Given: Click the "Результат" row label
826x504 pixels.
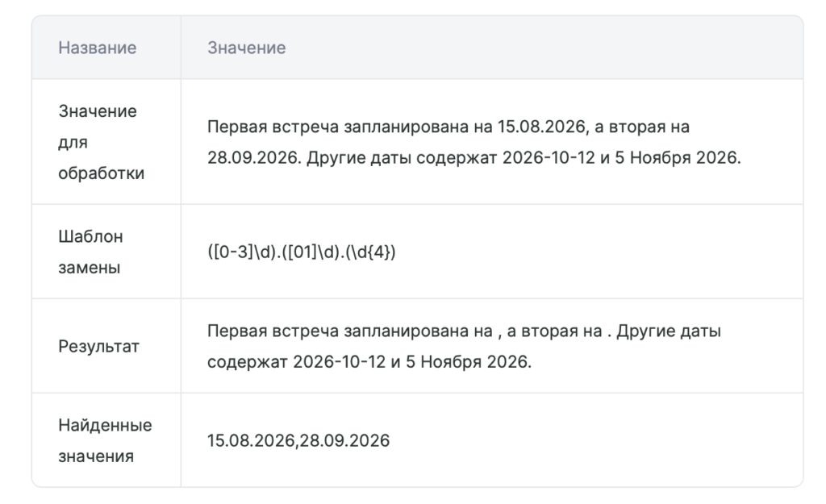Looking at the screenshot, I should click(98, 347).
